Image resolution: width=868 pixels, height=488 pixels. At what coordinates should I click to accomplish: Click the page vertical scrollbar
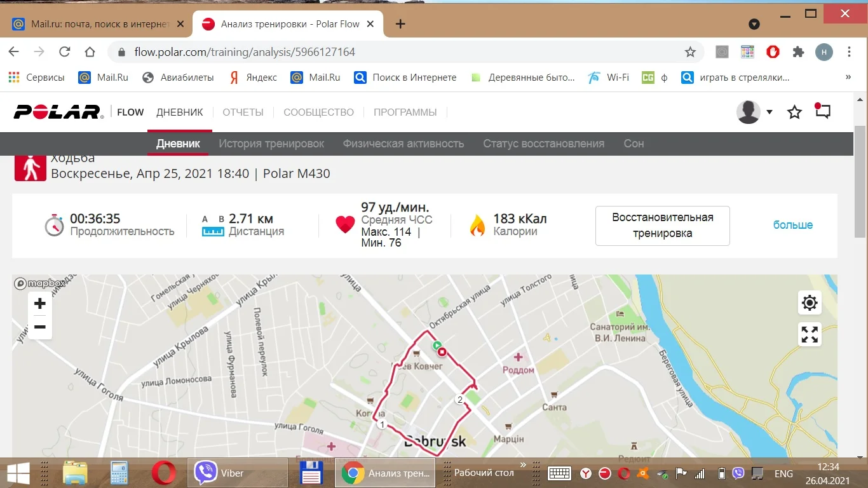click(x=861, y=181)
